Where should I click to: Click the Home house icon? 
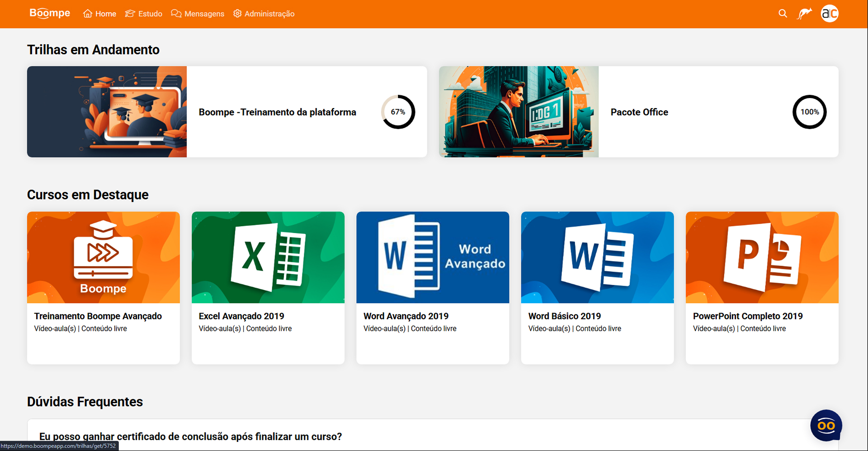[88, 14]
